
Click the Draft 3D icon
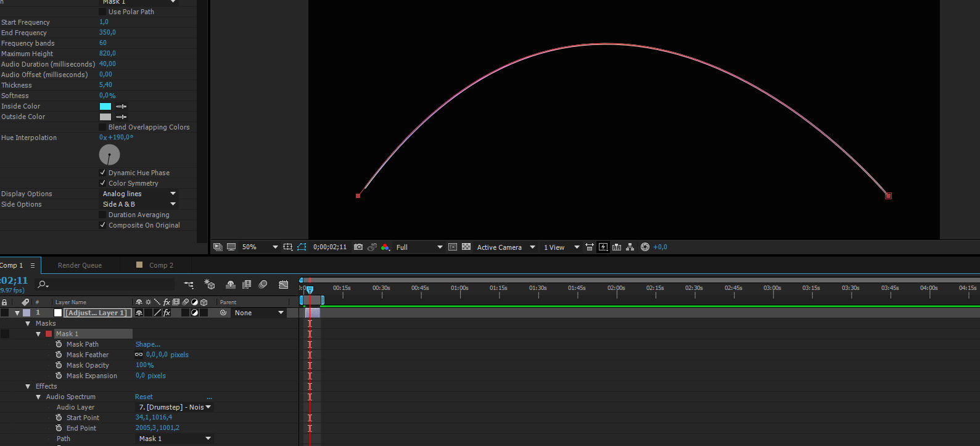point(210,284)
